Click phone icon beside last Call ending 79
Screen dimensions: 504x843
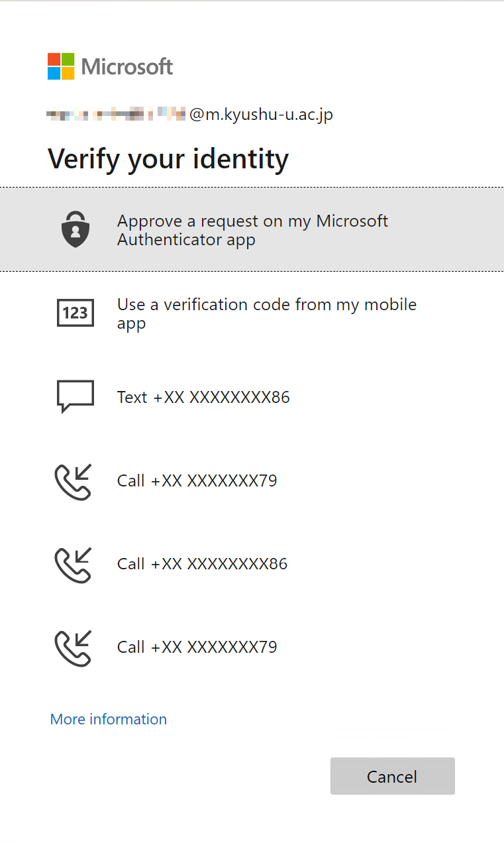point(73,647)
